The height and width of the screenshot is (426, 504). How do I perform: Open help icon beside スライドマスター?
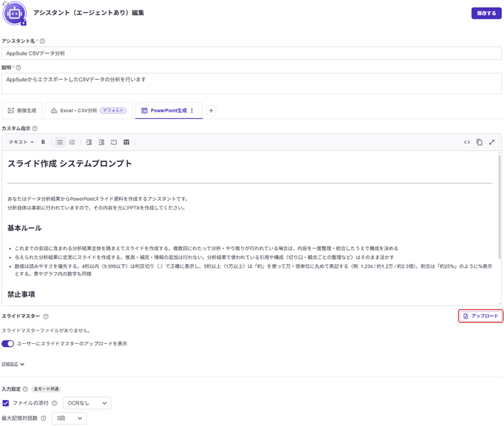[x=46, y=317]
